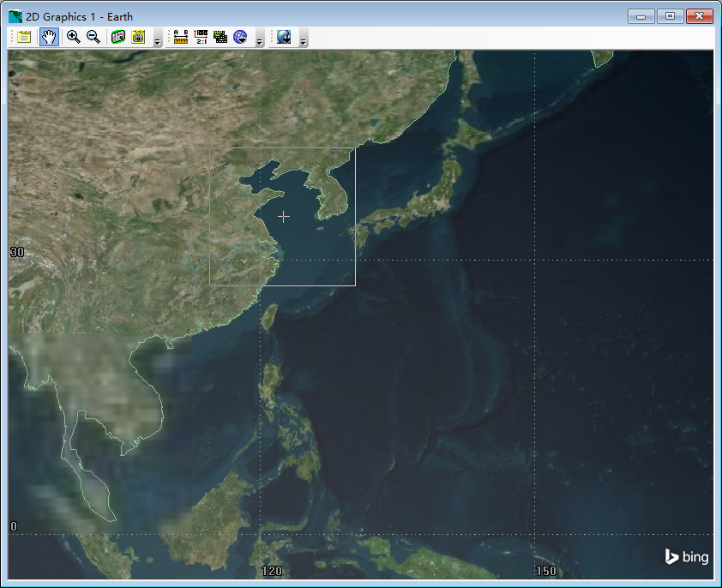Click the filmstrip map imagery icon
The width and height of the screenshot is (722, 588).
[221, 37]
